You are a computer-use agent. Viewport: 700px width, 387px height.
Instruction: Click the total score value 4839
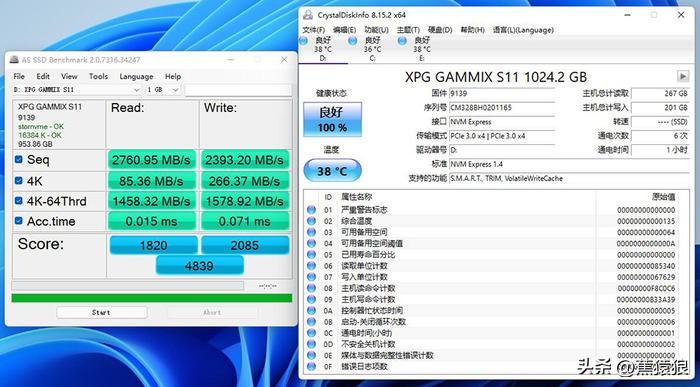(x=200, y=266)
